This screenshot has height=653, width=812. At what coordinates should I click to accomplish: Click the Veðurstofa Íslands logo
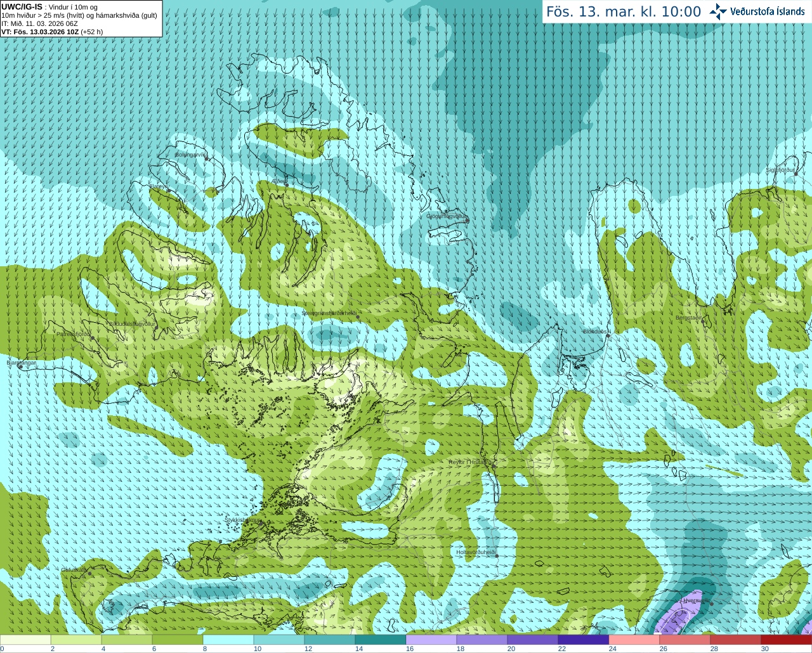(x=758, y=11)
